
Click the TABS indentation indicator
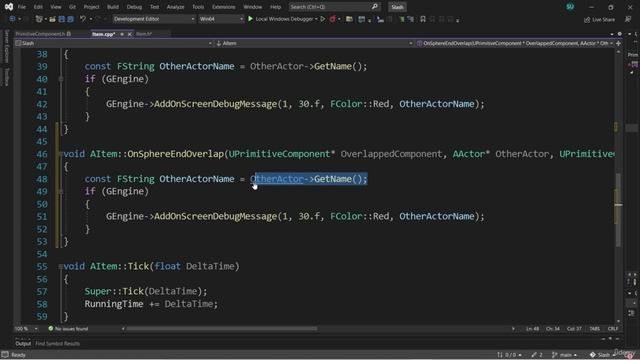pyautogui.click(x=594, y=329)
